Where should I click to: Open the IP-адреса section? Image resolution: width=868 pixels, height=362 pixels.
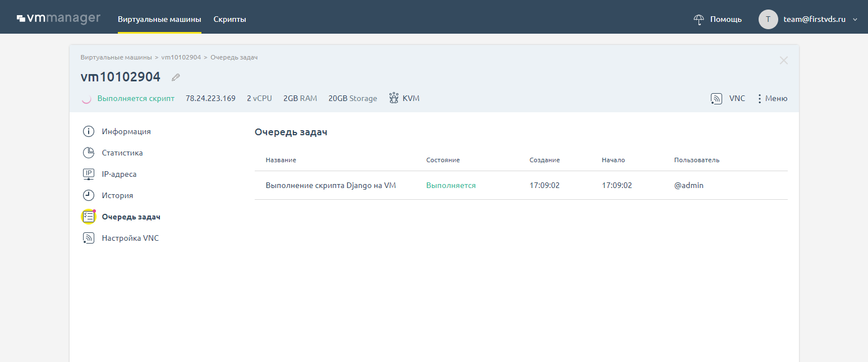pos(119,174)
